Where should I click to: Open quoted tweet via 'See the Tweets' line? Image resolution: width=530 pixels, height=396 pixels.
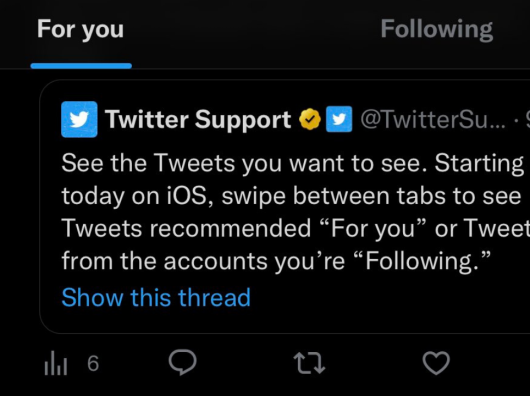pyautogui.click(x=293, y=164)
